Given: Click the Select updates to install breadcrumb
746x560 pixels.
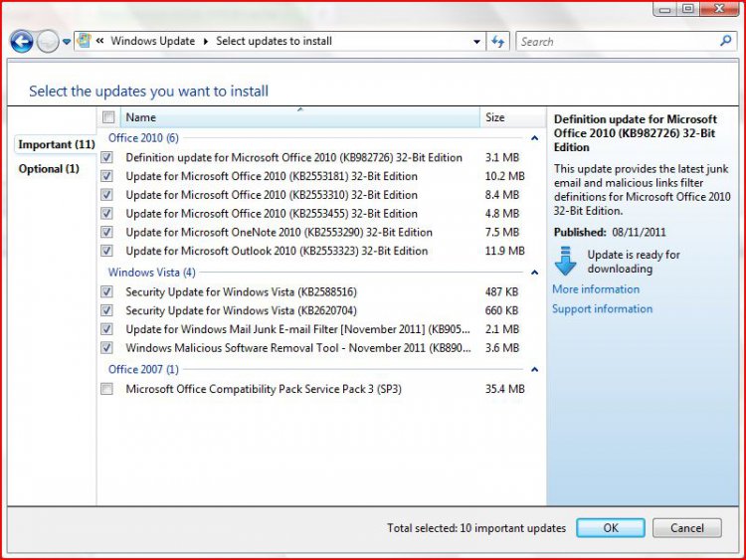Looking at the screenshot, I should [275, 42].
